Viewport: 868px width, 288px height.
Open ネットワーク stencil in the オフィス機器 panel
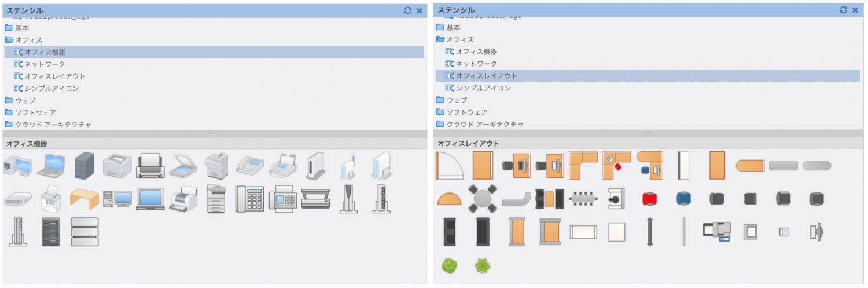click(44, 64)
